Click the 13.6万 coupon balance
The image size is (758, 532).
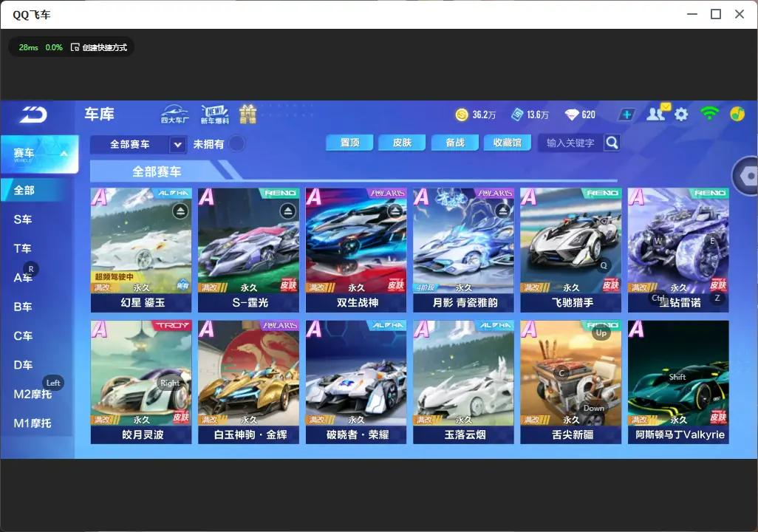coord(538,115)
